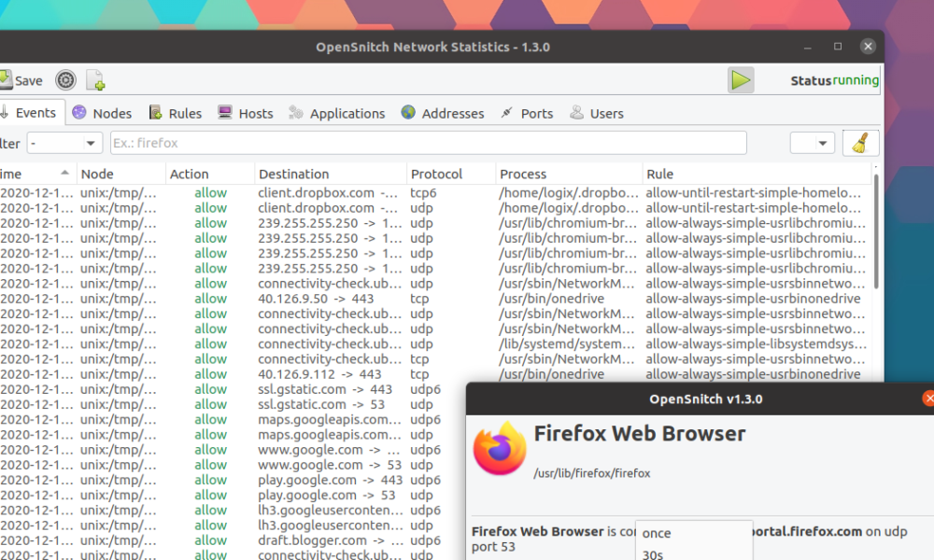934x560 pixels.
Task: Click the Nodes tab globe icon
Action: (79, 113)
